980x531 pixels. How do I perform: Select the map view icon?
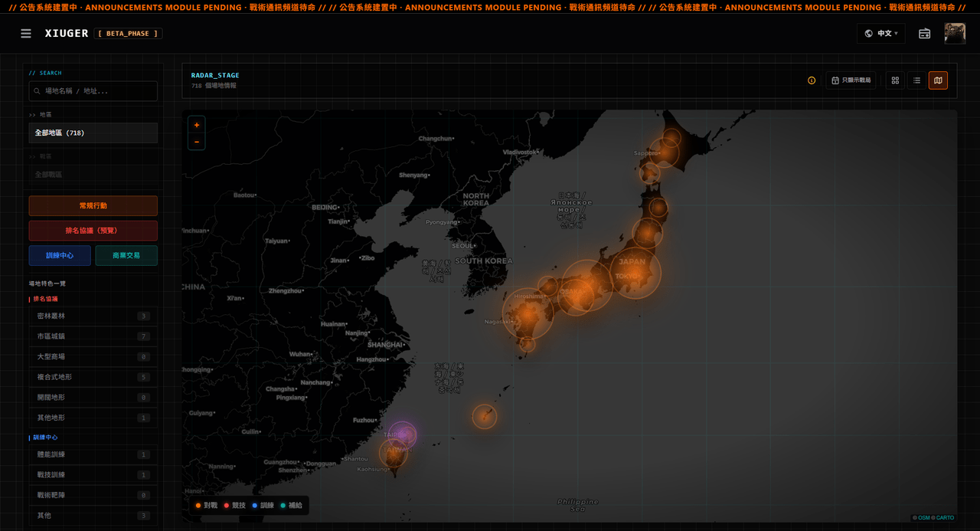938,80
